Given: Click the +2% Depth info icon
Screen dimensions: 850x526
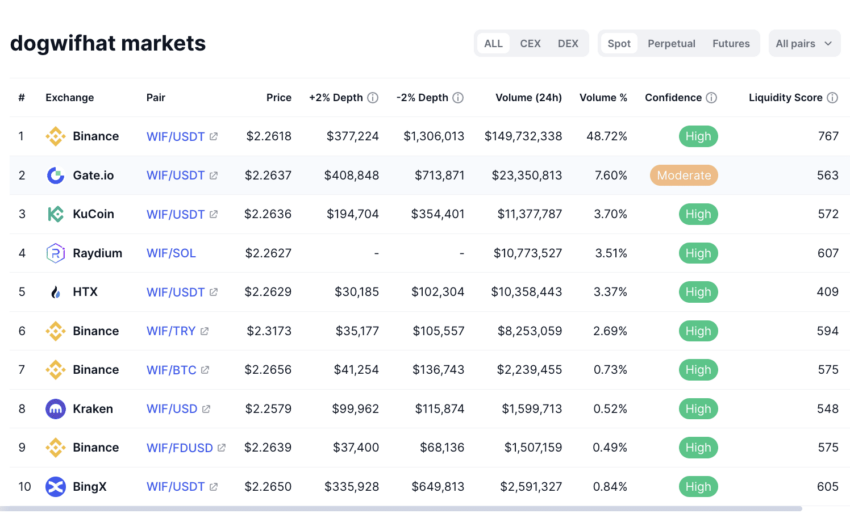Looking at the screenshot, I should (x=373, y=98).
